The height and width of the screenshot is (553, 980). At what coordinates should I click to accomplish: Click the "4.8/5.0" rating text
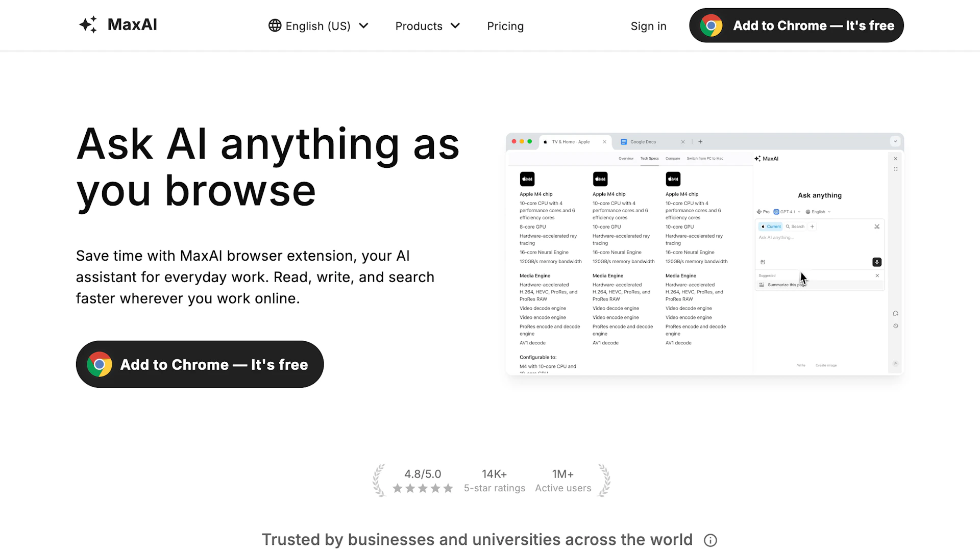[x=423, y=474]
